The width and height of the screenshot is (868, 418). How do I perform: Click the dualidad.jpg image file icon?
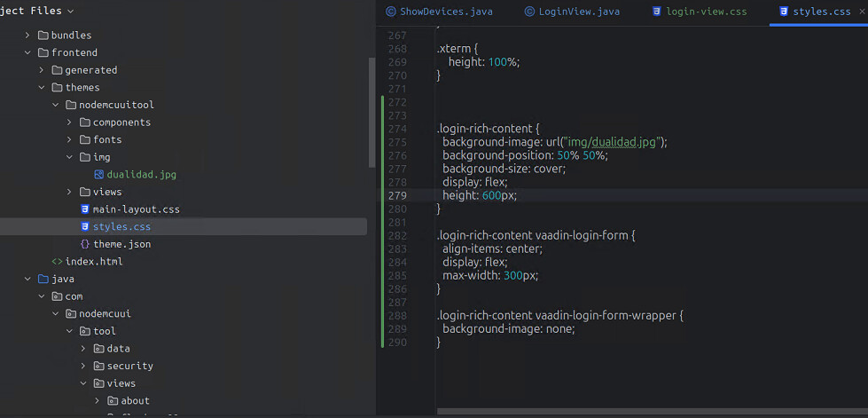coord(98,175)
